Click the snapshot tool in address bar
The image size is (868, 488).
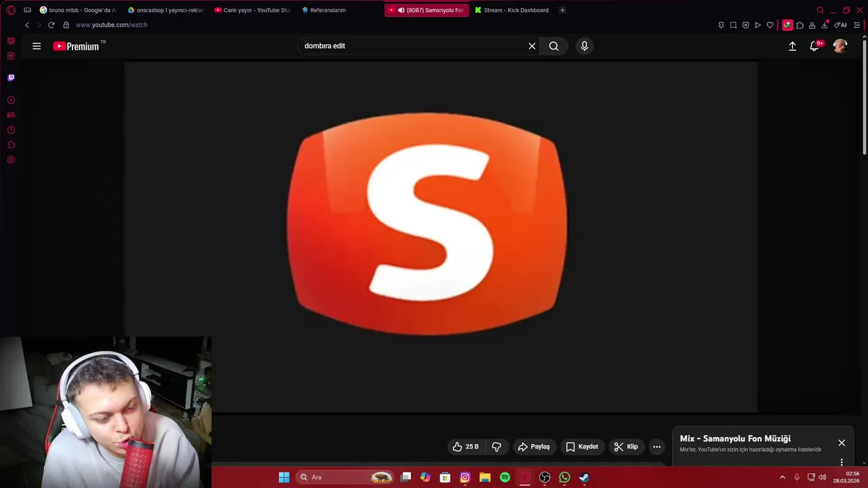click(733, 25)
